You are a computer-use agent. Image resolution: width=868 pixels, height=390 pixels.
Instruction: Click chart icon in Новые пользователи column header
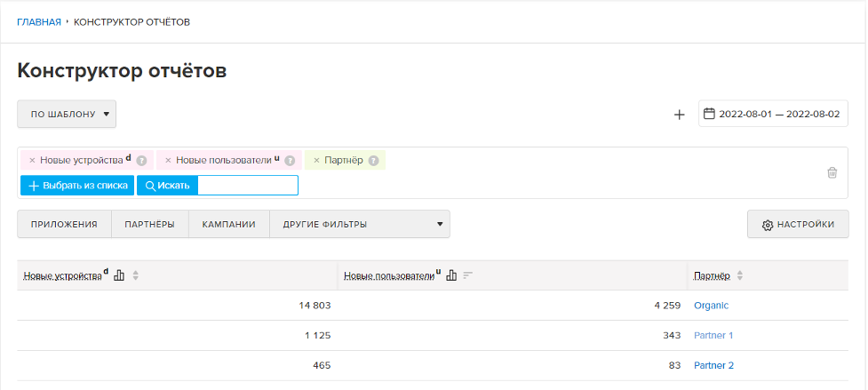pos(451,275)
